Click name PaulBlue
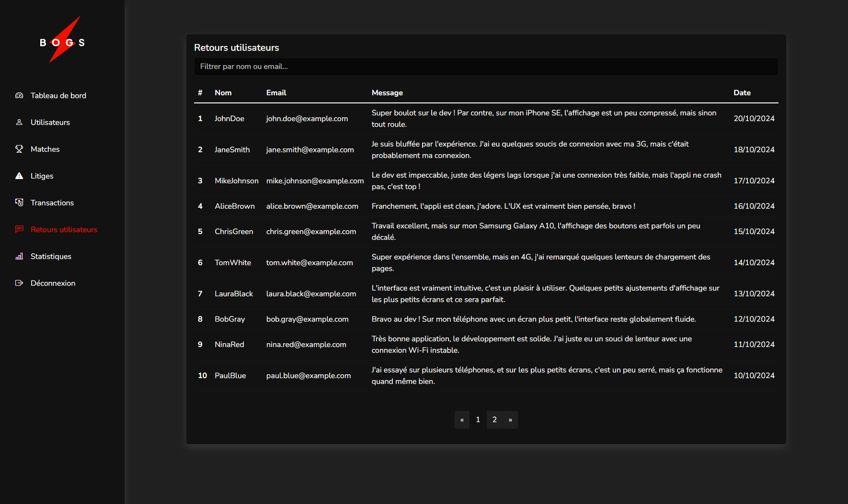Image resolution: width=848 pixels, height=504 pixels. 230,376
